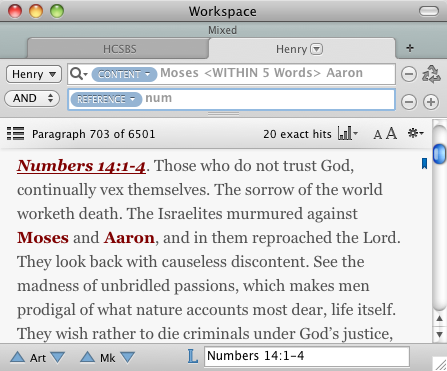Open the search magnifier options
Image resolution: width=447 pixels, height=371 pixels.
point(79,74)
